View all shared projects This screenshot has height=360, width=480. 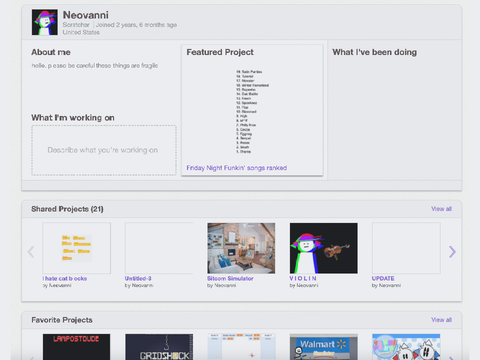441,209
